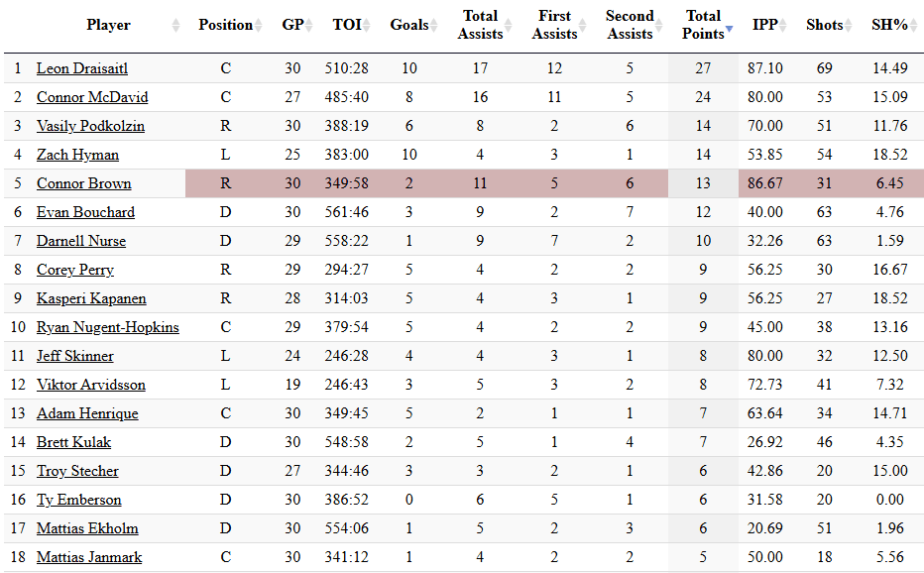Sort by First Assists arrow icon
Viewport: 924px width, 573px height.
point(583,26)
